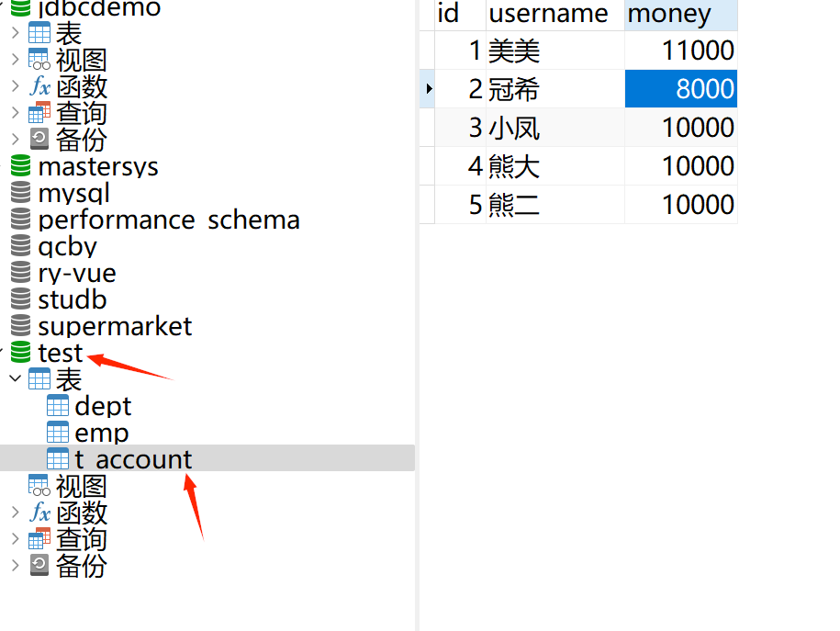Click the mysql database icon
Image resolution: width=840 pixels, height=631 pixels.
[20, 192]
